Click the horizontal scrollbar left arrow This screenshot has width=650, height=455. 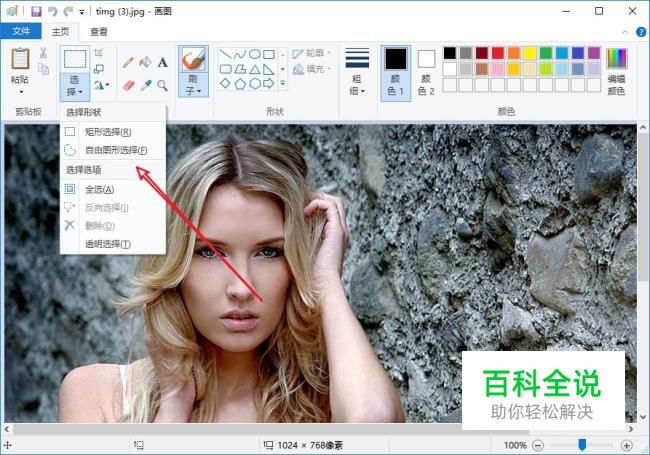pyautogui.click(x=7, y=429)
